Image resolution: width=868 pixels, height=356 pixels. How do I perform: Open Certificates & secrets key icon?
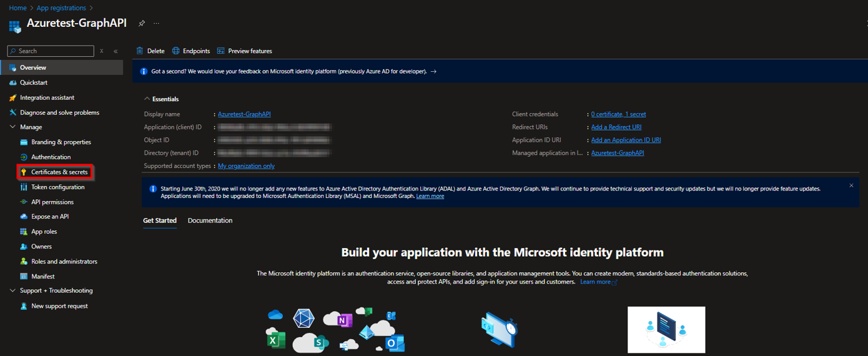[x=24, y=172]
